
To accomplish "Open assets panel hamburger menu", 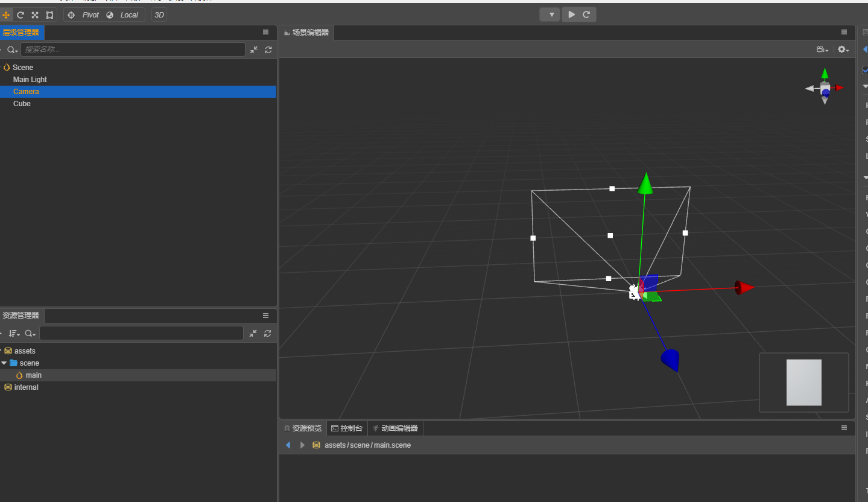I will [266, 316].
